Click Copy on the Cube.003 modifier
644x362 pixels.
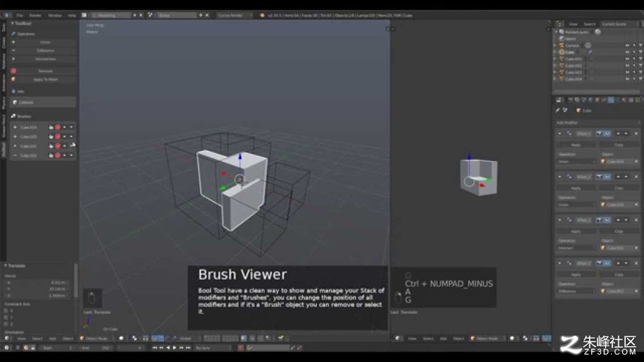619,188
